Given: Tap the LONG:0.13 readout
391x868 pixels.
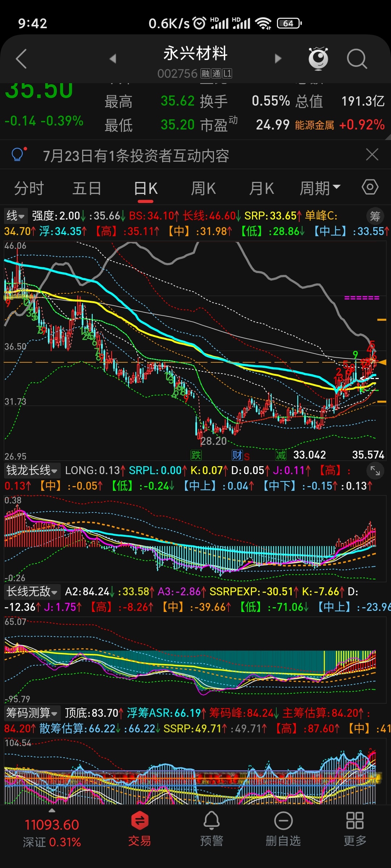Looking at the screenshot, I should click(x=95, y=470).
